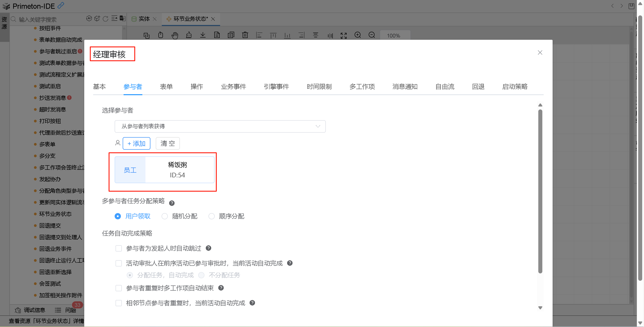Open the 消息通知 tab
Viewport: 644px width, 327px height.
click(405, 86)
